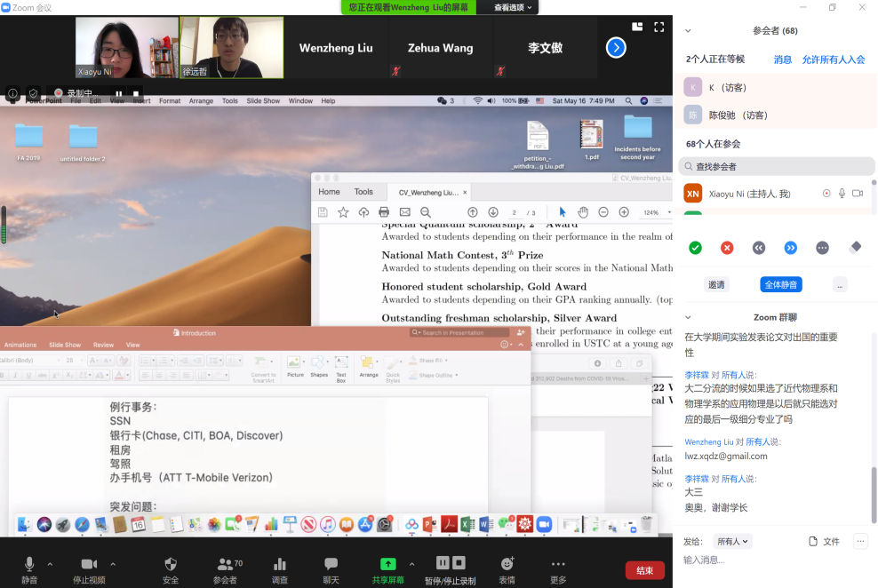Switch to the Review tab in PowerPoint
Viewport: 878px width, 588px height.
coord(104,346)
